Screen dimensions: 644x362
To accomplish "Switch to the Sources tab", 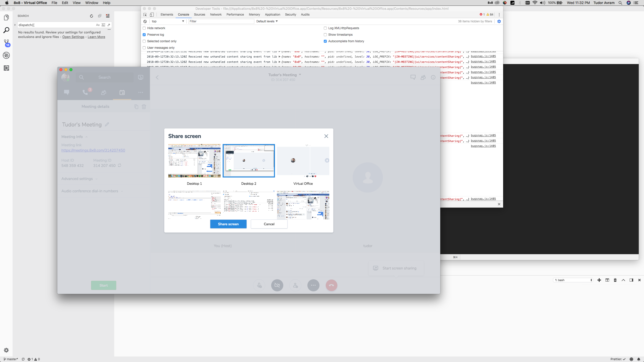I will pyautogui.click(x=199, y=15).
